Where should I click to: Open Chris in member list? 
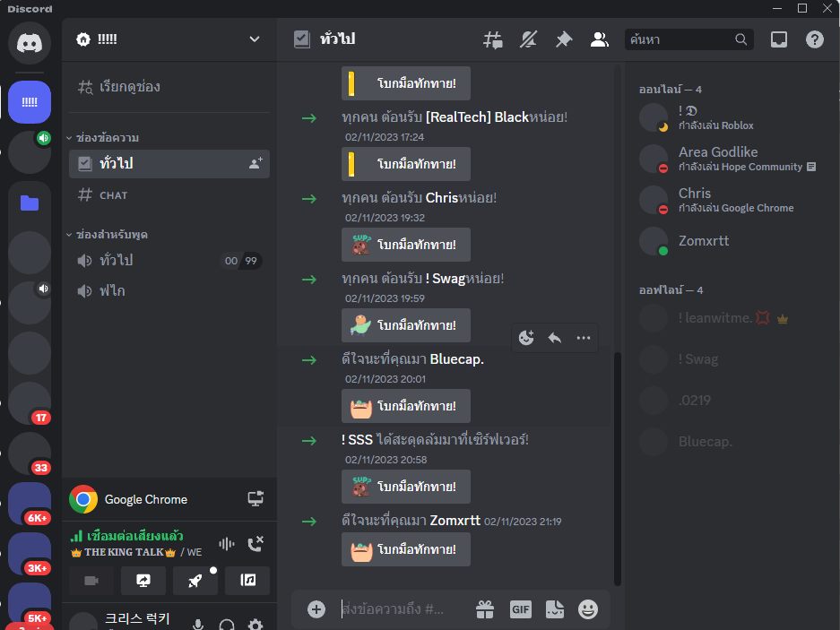(732, 200)
